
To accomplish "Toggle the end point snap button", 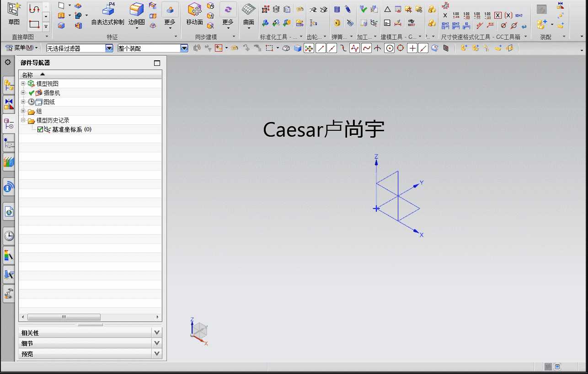I will [321, 48].
